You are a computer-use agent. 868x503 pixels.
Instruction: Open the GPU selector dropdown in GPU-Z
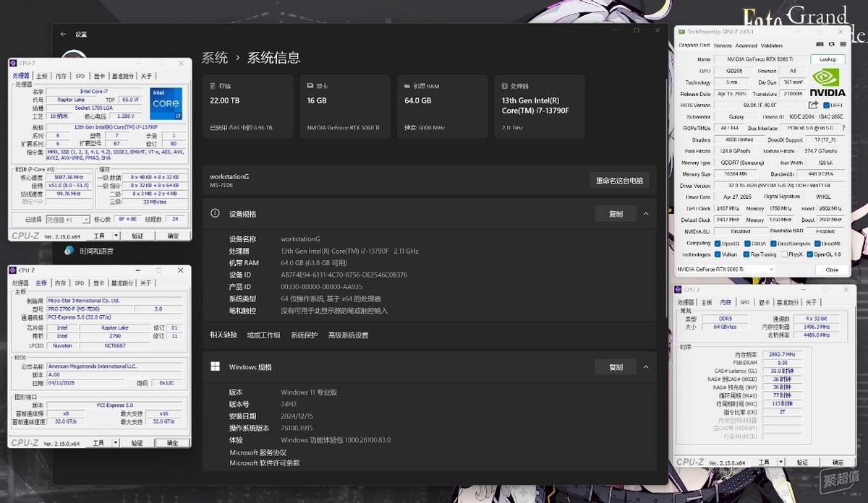coord(725,270)
